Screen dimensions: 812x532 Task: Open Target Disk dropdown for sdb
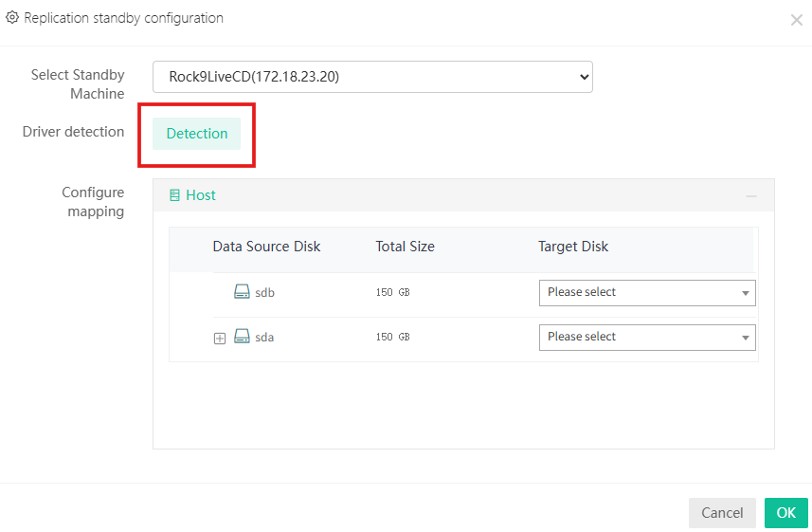[x=647, y=293]
